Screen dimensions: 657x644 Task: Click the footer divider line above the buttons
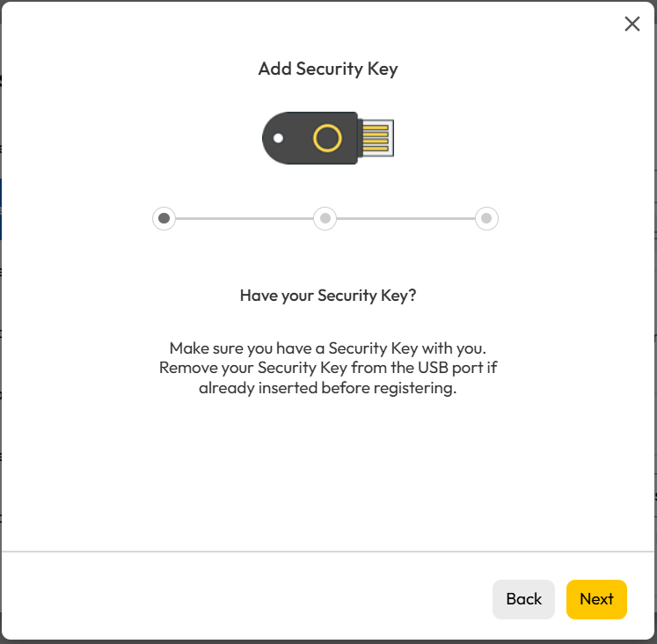click(328, 552)
